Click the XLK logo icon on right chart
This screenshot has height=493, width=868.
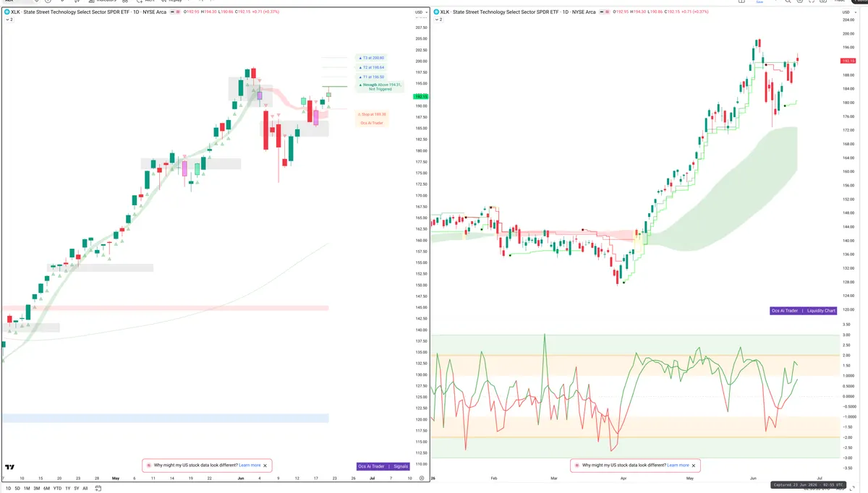pos(435,12)
